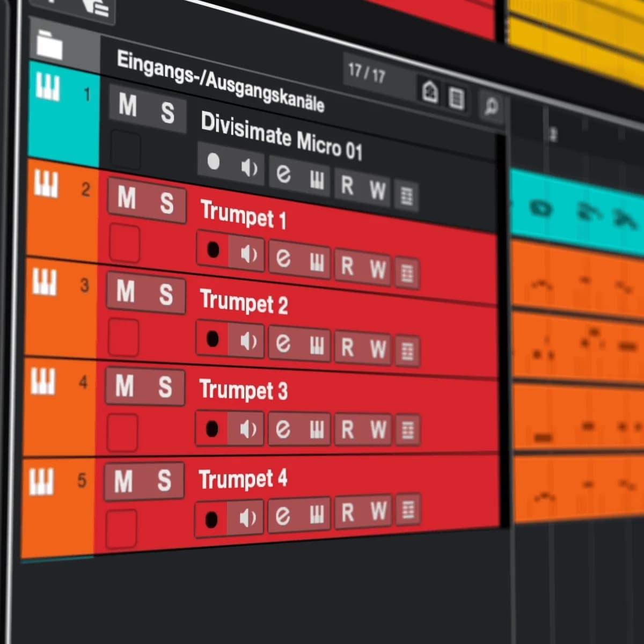Enable Read automation on Trumpet 3
Image resolution: width=644 pixels, height=644 pixels.
click(348, 429)
